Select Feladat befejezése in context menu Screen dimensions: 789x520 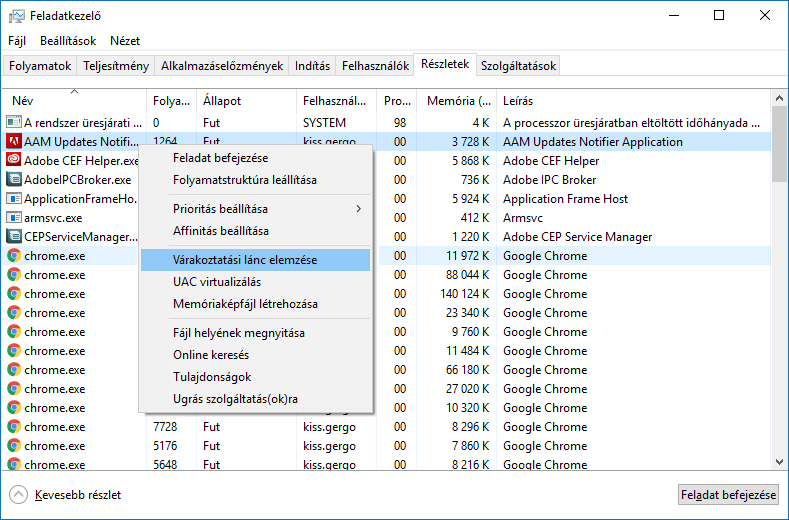(x=220, y=157)
